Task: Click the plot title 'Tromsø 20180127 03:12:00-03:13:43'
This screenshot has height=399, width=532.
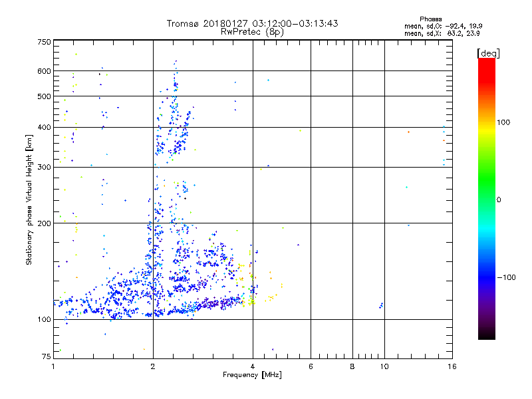Action: click(x=252, y=23)
